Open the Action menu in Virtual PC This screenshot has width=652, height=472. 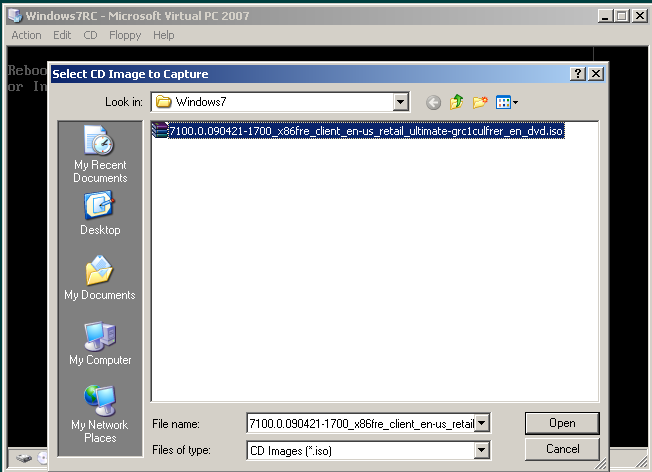(x=26, y=35)
